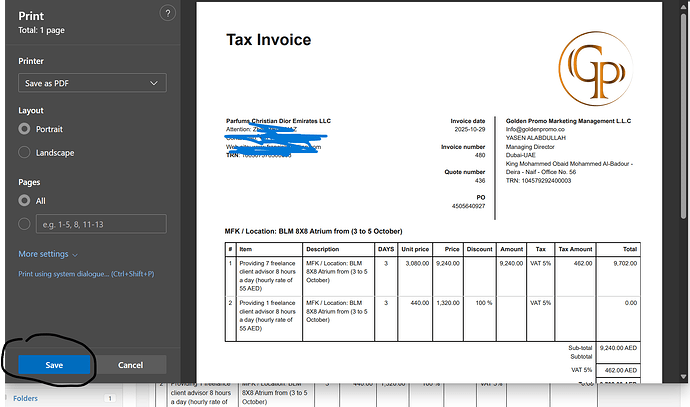Click YASEN ALABDULLAH name text
Screen dimensions: 690x407
[x=536, y=138]
